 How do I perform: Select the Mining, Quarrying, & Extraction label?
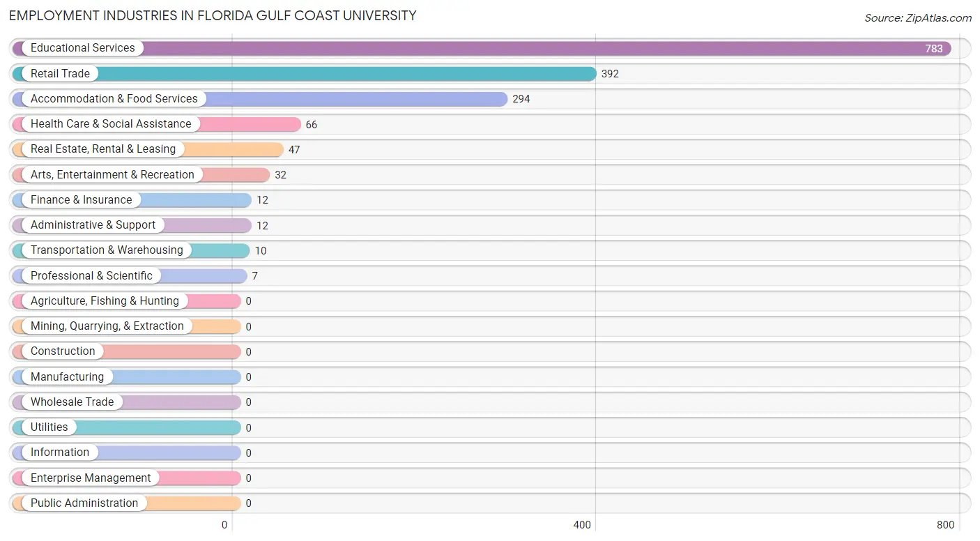(107, 326)
